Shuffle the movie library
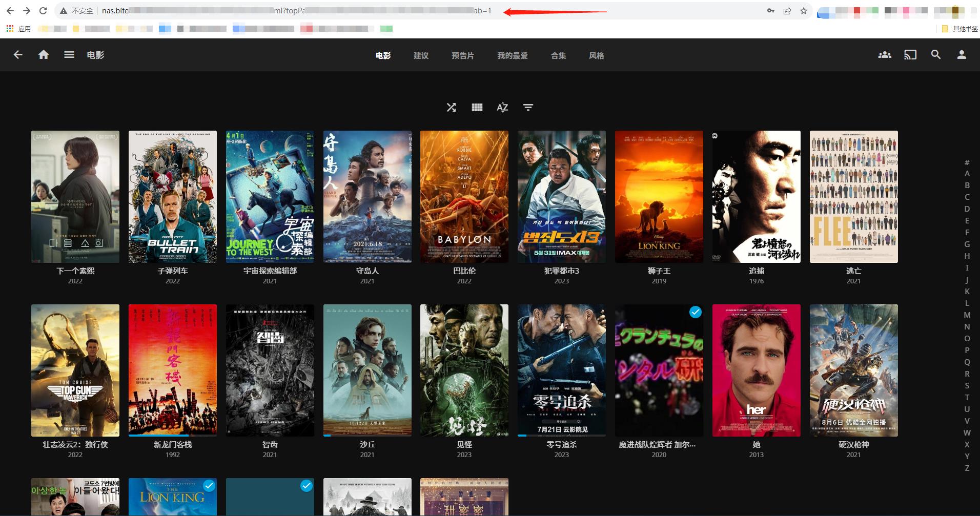980x516 pixels. (451, 107)
